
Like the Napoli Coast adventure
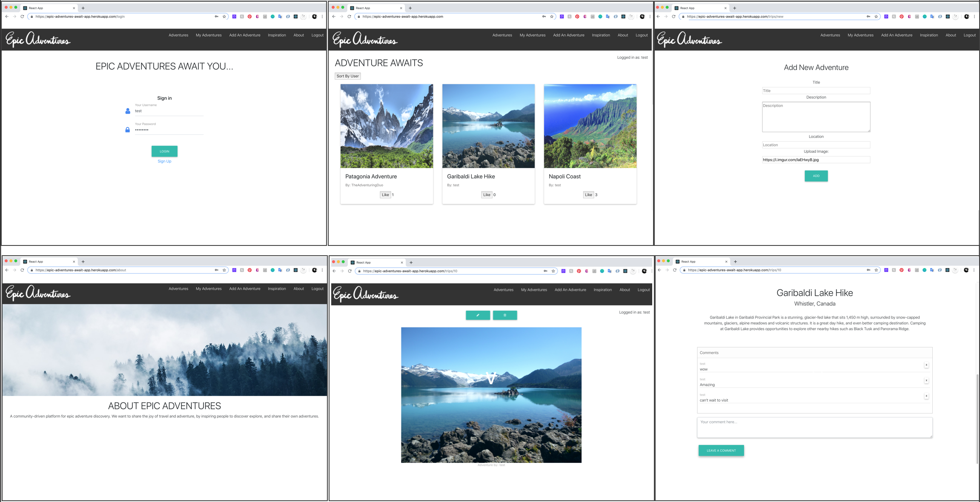tap(589, 194)
